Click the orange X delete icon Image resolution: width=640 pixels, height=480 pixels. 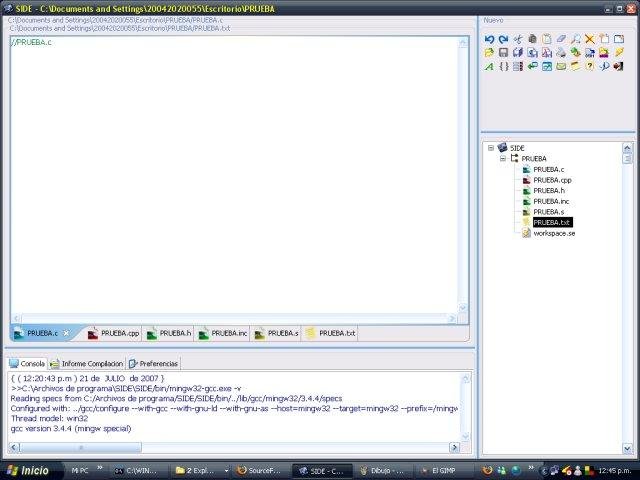[x=590, y=39]
